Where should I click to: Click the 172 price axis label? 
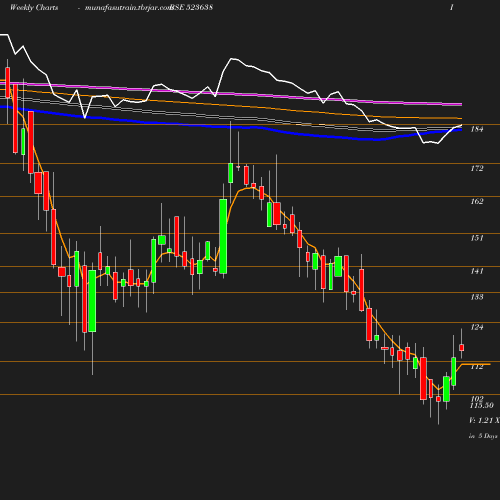click(x=477, y=168)
